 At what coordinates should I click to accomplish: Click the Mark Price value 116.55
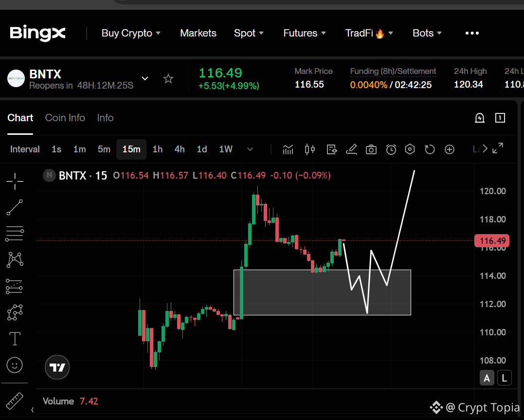[x=309, y=84]
